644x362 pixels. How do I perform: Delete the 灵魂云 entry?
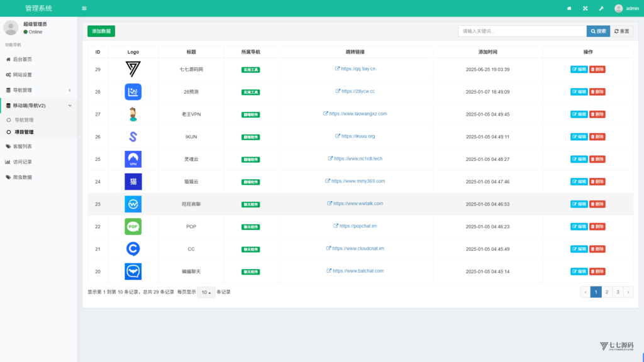point(597,159)
